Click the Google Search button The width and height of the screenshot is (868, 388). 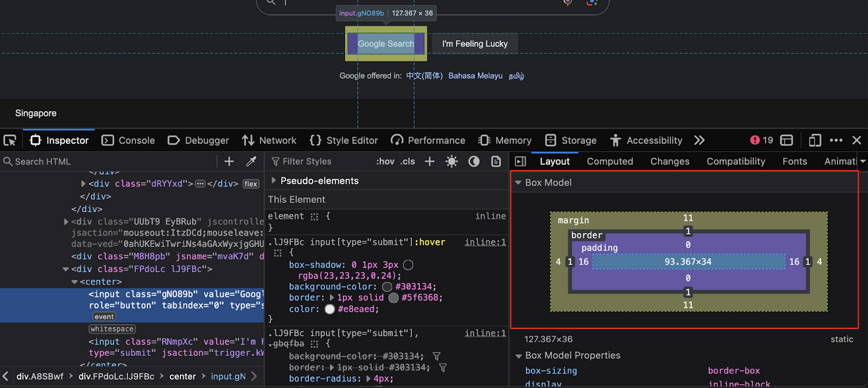pos(386,43)
